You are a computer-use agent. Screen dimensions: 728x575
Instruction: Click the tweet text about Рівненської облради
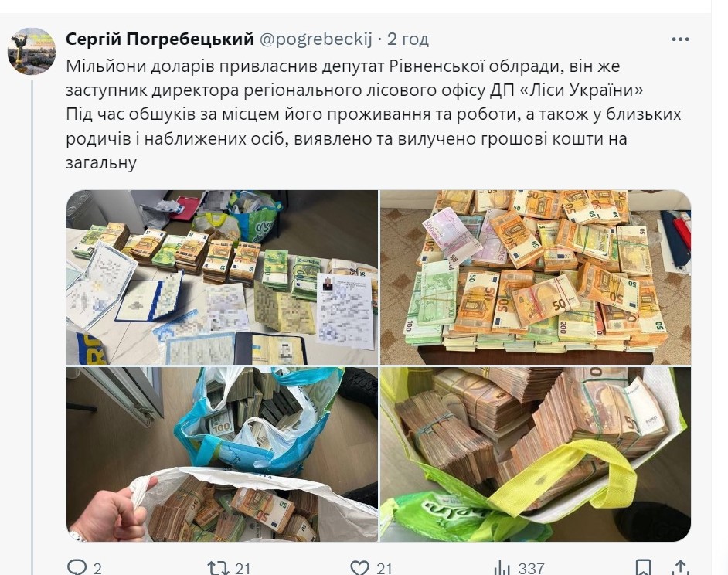[x=373, y=114]
